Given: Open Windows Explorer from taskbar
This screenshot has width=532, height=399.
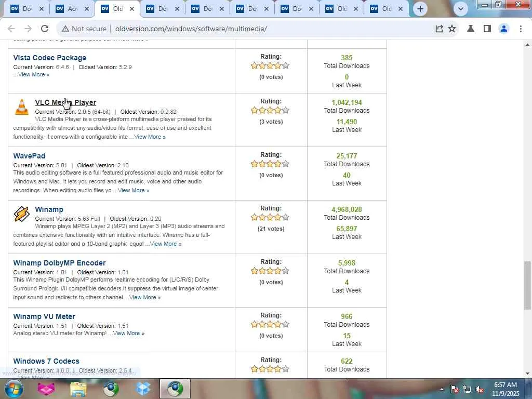Looking at the screenshot, I should (x=78, y=389).
